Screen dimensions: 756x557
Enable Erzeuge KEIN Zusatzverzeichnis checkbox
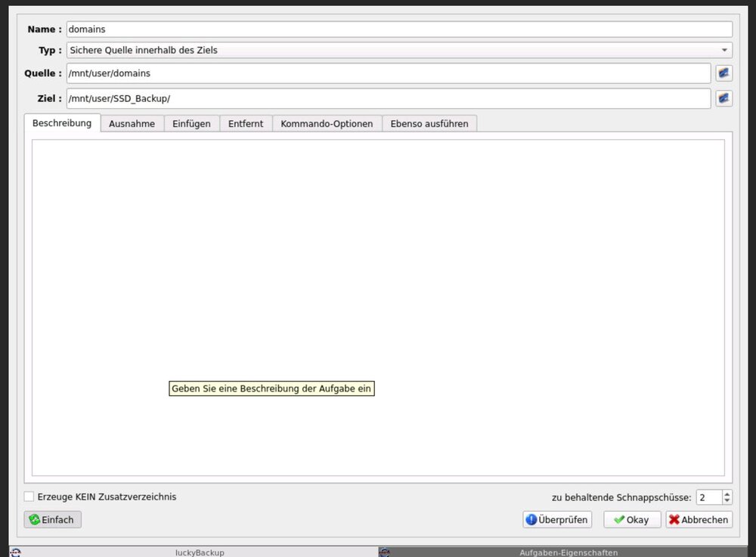click(x=29, y=497)
